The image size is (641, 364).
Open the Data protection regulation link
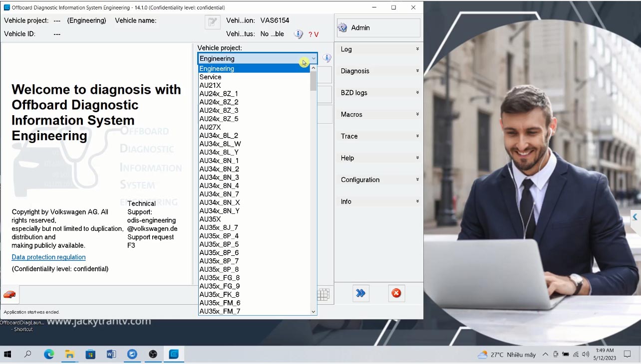click(x=48, y=257)
